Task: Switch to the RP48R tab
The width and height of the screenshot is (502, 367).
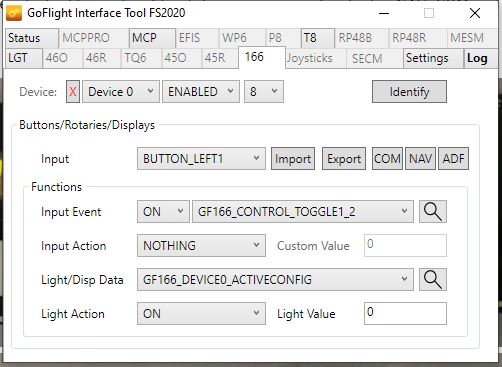Action: coord(417,38)
